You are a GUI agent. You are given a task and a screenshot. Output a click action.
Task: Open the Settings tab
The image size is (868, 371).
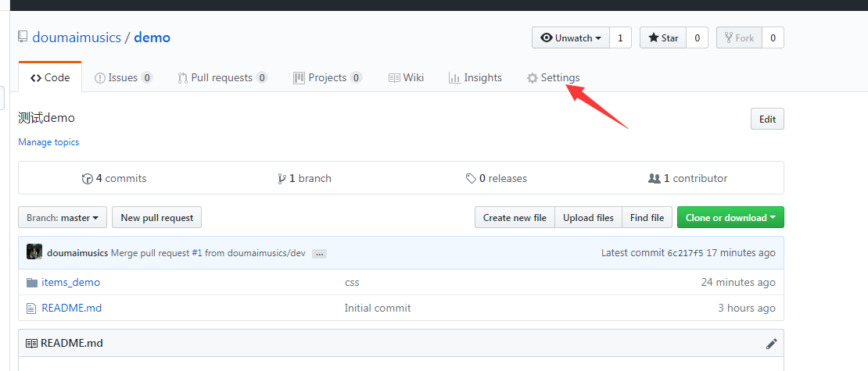tap(553, 78)
